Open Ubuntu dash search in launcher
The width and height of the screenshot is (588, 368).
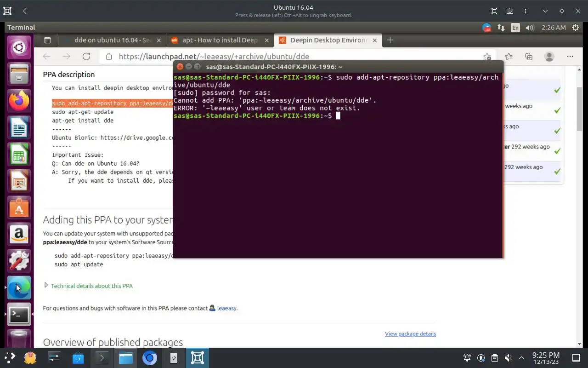point(19,47)
